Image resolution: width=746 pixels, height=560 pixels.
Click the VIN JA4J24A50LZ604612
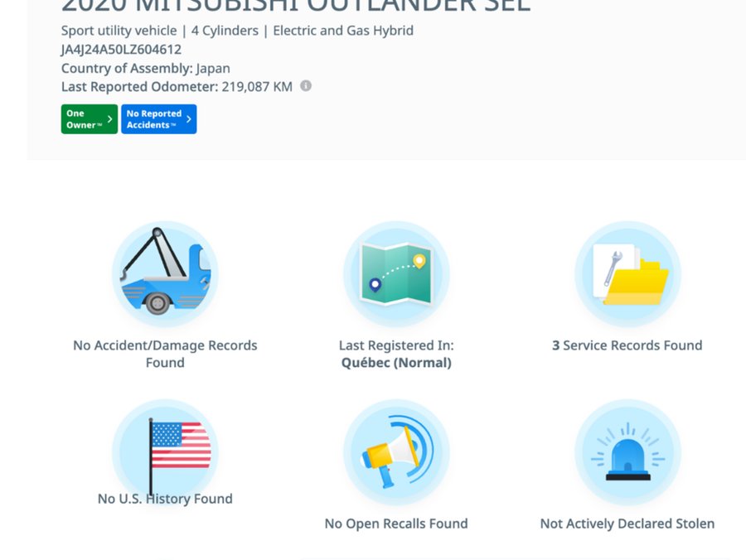point(121,50)
